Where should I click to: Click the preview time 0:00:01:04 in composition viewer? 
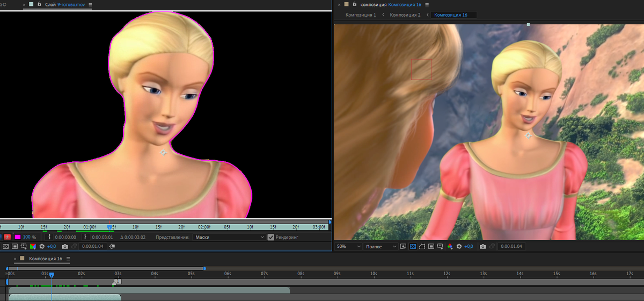511,246
